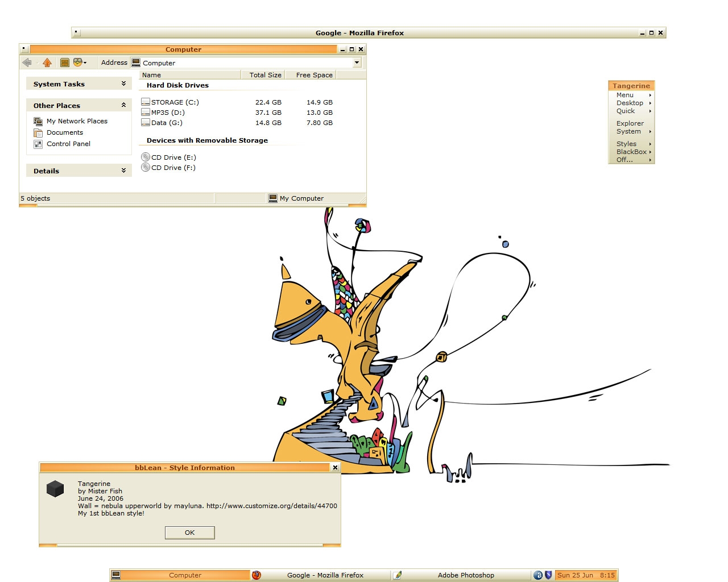Click the Tangerine menu title
This screenshot has width=728, height=582.
pyautogui.click(x=631, y=86)
